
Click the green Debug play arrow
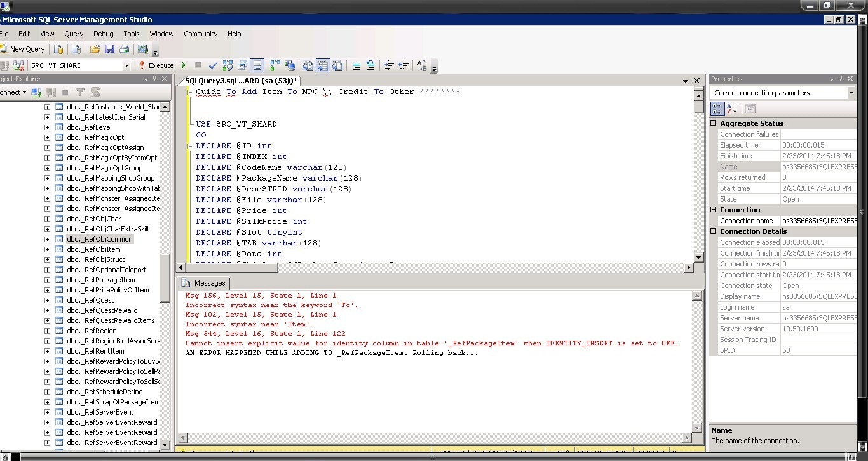184,65
